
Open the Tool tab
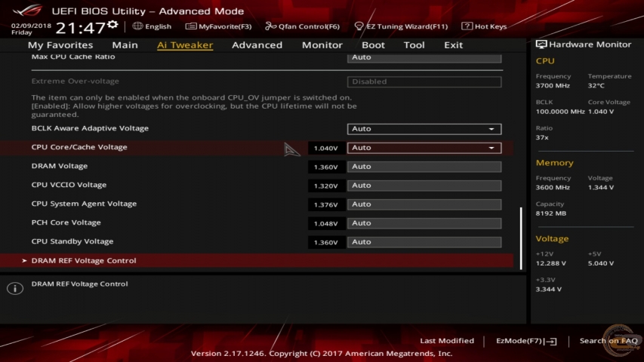(x=414, y=44)
